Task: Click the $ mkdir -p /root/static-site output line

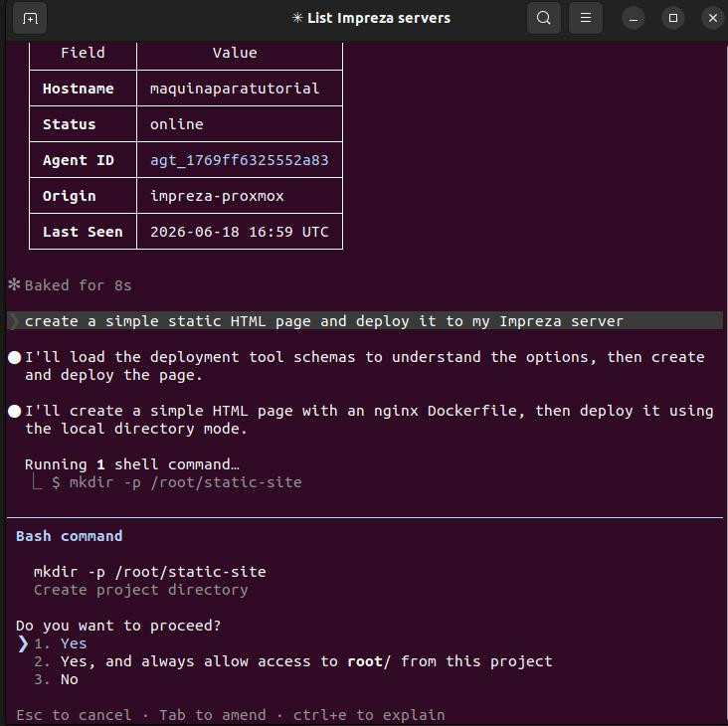Action: click(176, 482)
